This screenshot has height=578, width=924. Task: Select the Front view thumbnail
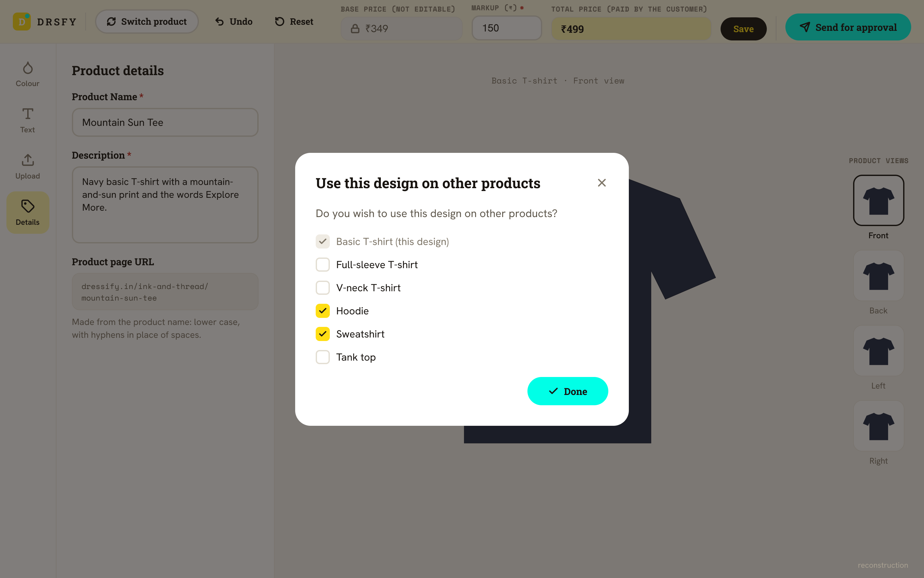click(x=878, y=200)
